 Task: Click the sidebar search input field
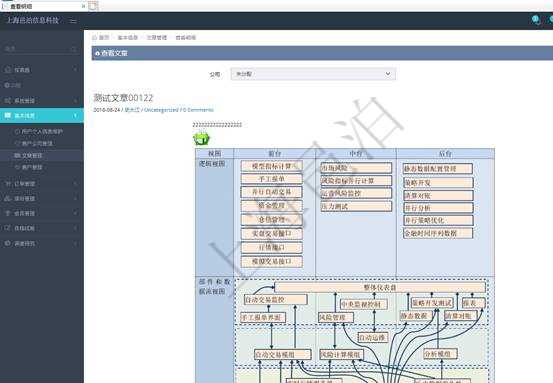tap(37, 49)
